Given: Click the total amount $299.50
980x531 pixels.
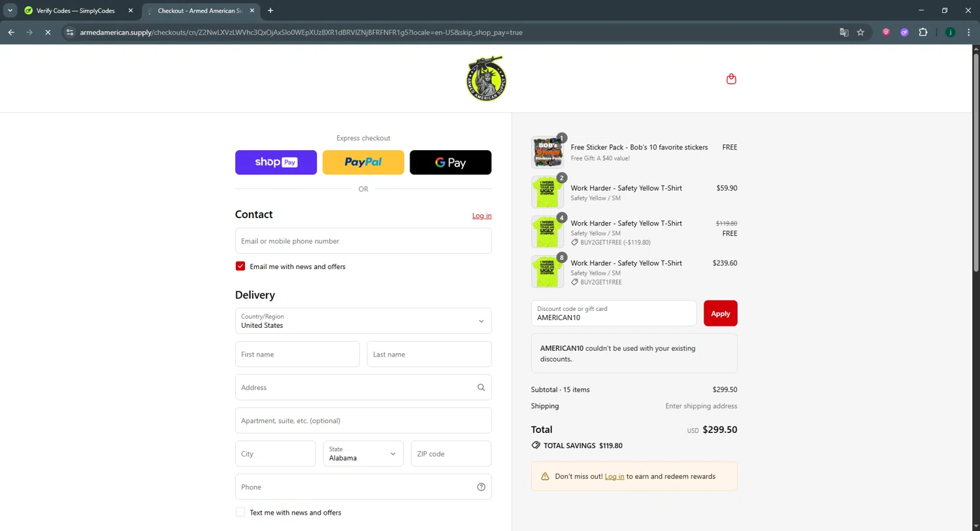Looking at the screenshot, I should [x=719, y=430].
